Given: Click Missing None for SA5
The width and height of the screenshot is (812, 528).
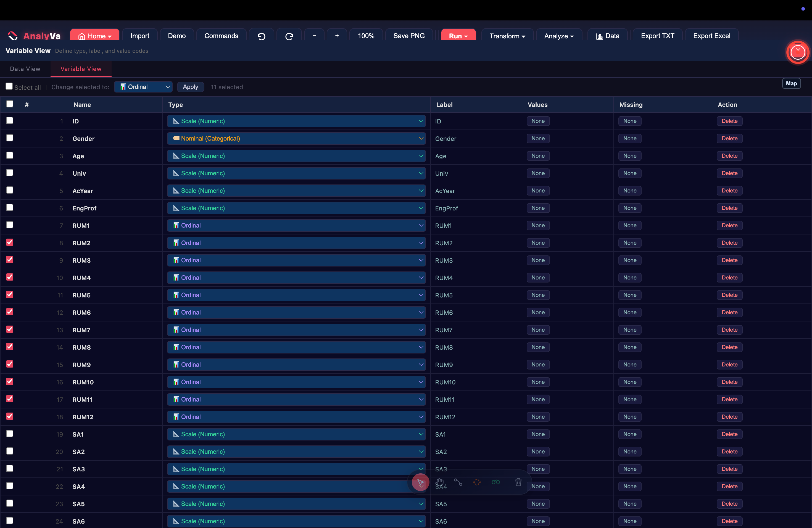Looking at the screenshot, I should pos(630,504).
